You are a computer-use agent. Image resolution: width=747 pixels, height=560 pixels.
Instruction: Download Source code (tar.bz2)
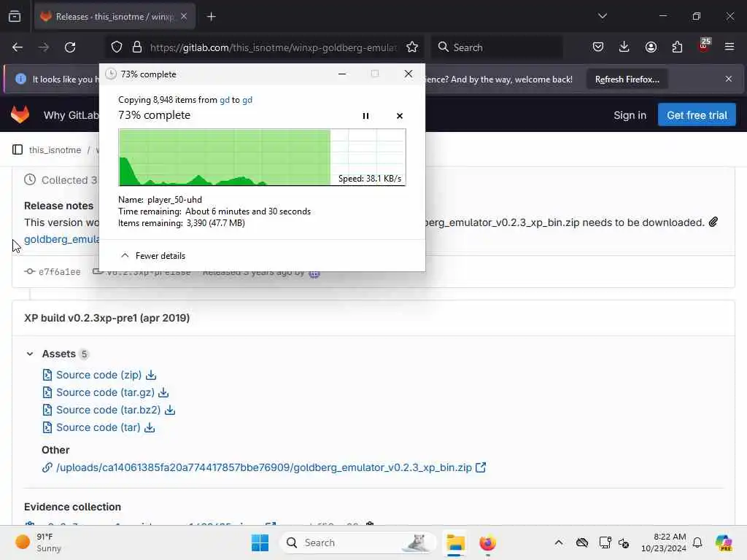pos(109,410)
